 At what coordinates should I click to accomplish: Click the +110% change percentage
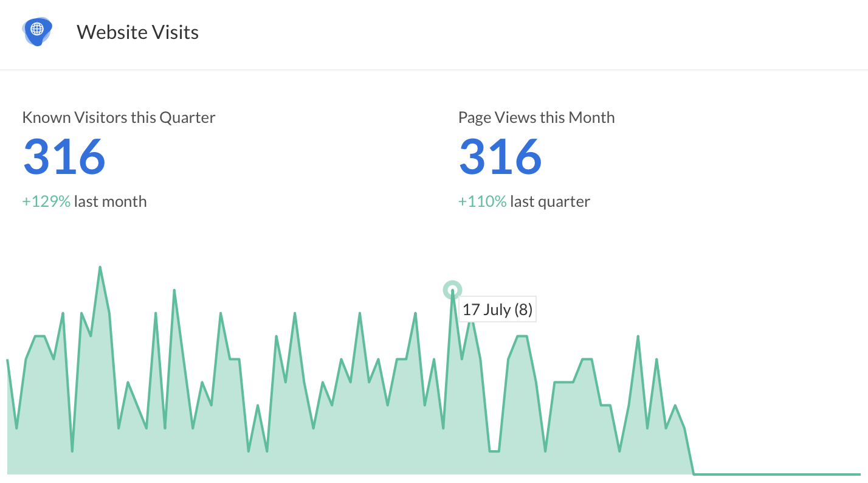(482, 201)
